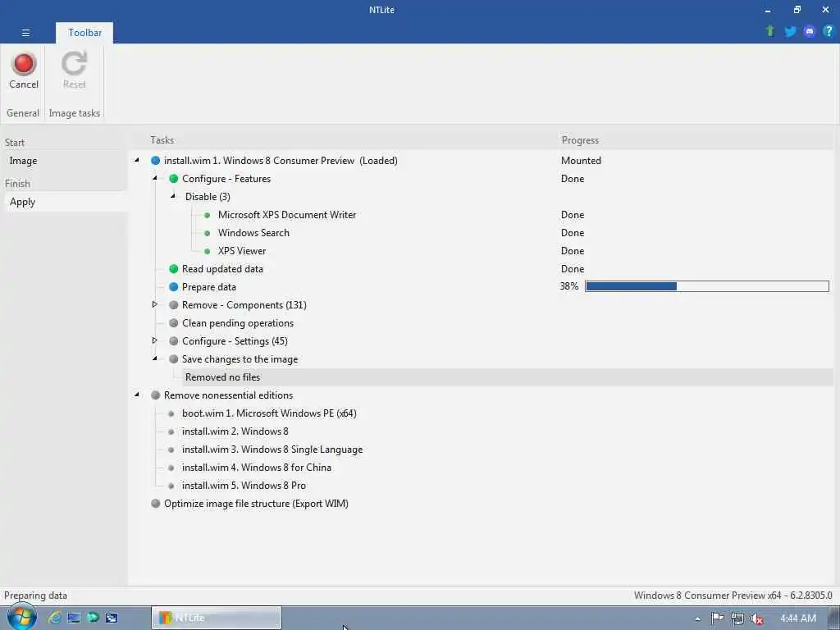Click the Progress column header

580,139
